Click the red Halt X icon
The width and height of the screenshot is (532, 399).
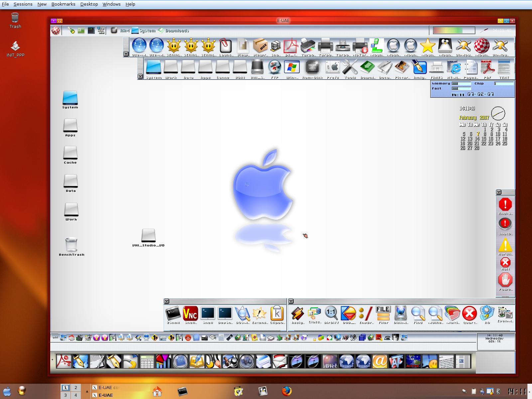pyautogui.click(x=505, y=264)
